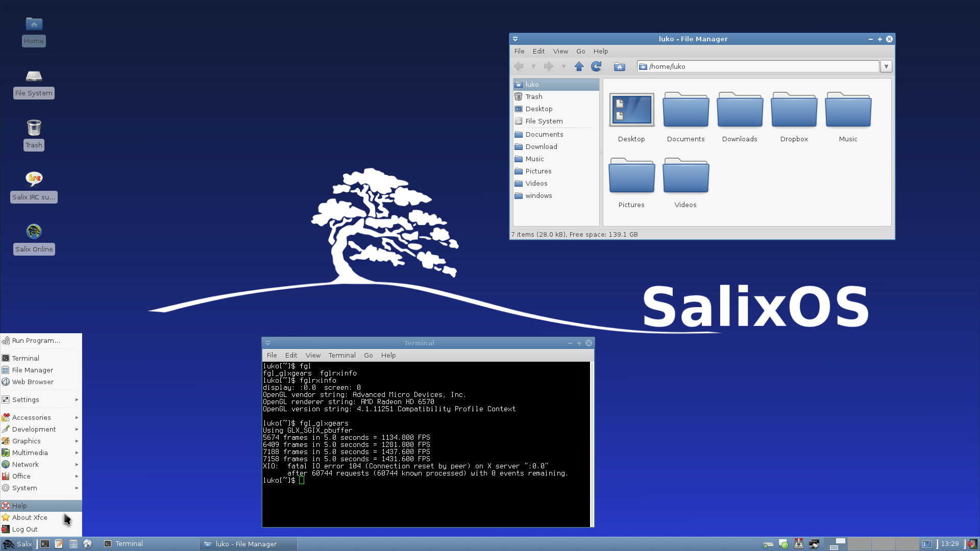Click the joystick tray icon
Viewport: 980px width, 551px height.
coord(799,544)
